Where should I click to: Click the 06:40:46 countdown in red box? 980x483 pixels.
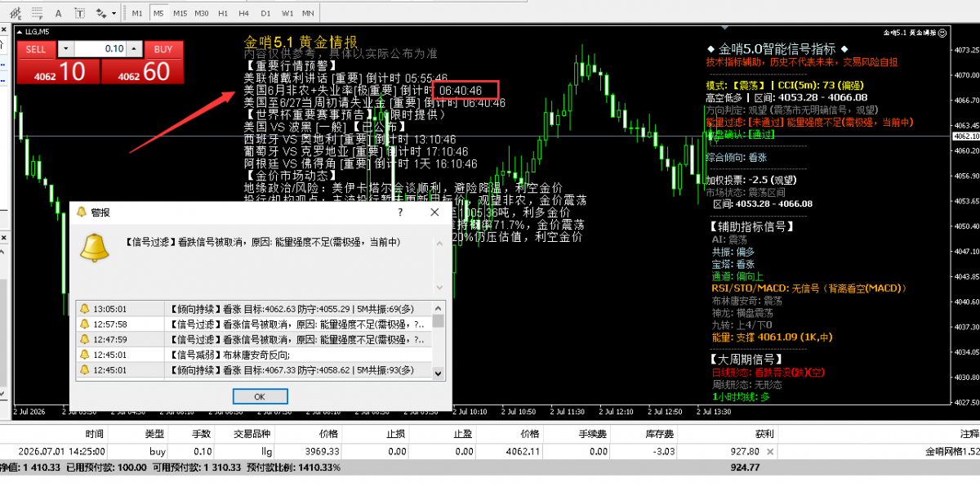pyautogui.click(x=461, y=90)
